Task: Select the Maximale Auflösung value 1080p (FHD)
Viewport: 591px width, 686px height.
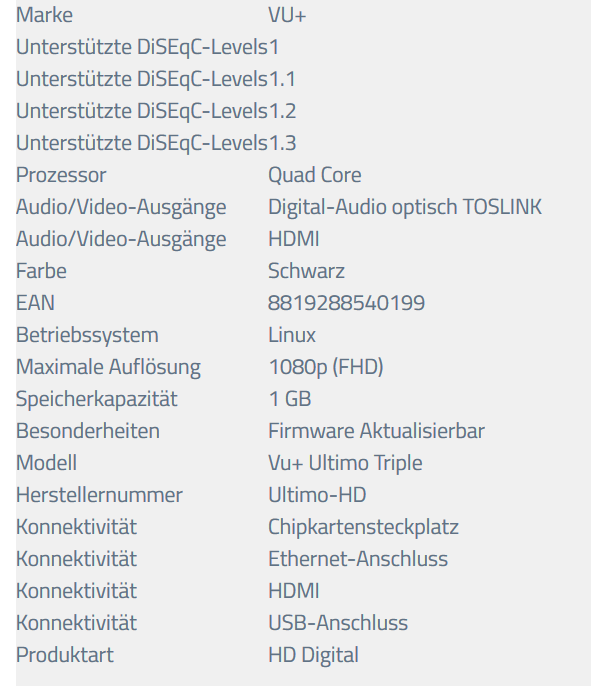Action: pyautogui.click(x=326, y=367)
